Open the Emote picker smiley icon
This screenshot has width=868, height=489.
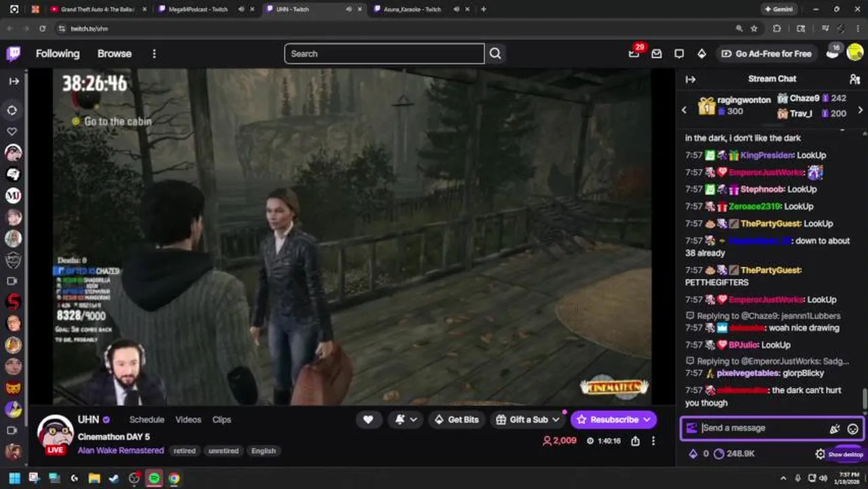[853, 429]
